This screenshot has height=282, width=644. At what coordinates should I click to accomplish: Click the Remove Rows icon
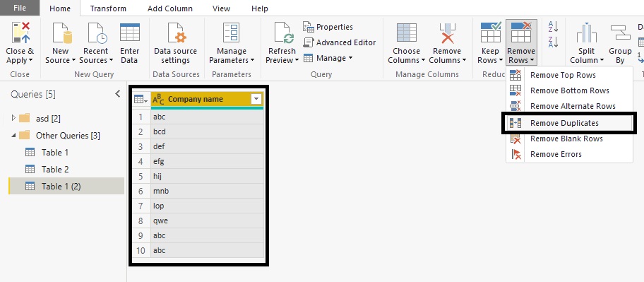(521, 32)
